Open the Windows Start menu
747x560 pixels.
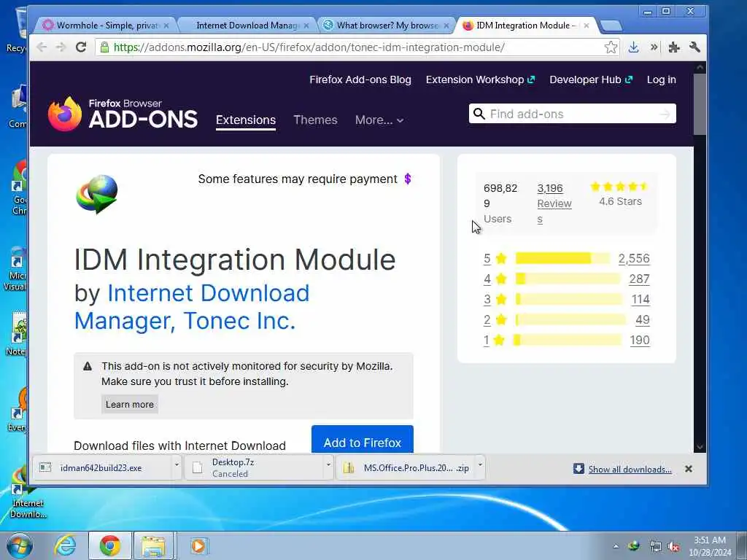click(19, 545)
